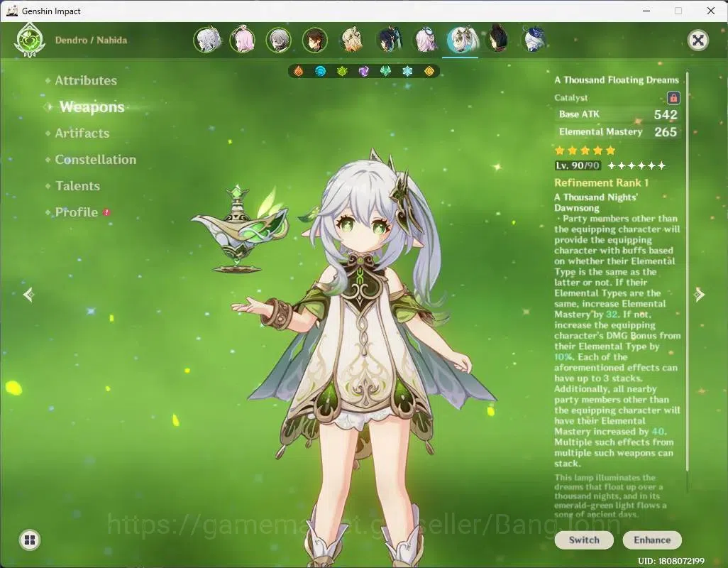Click the 'Dendro / Nahida' header text
The height and width of the screenshot is (568, 728).
pos(91,40)
